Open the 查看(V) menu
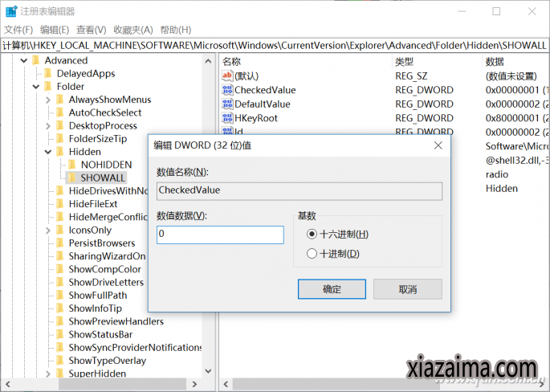The image size is (550, 392). point(92,30)
